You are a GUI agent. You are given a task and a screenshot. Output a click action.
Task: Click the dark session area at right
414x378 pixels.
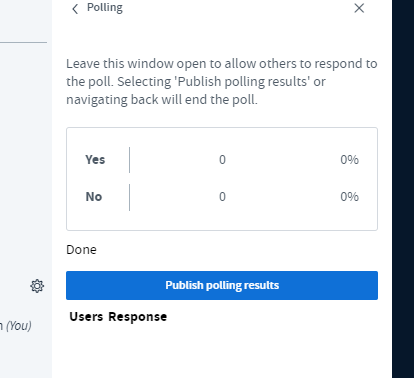403,189
